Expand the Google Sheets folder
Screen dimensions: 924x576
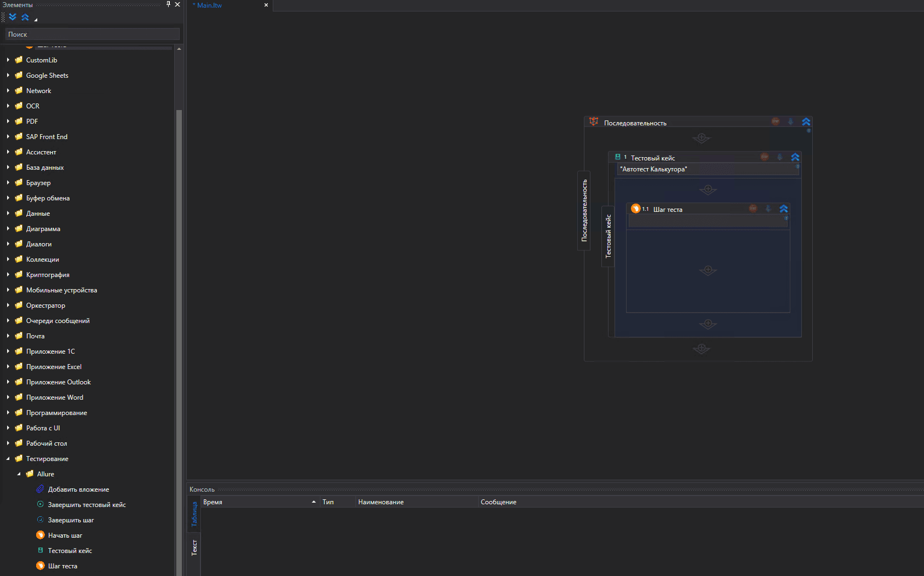pos(8,76)
